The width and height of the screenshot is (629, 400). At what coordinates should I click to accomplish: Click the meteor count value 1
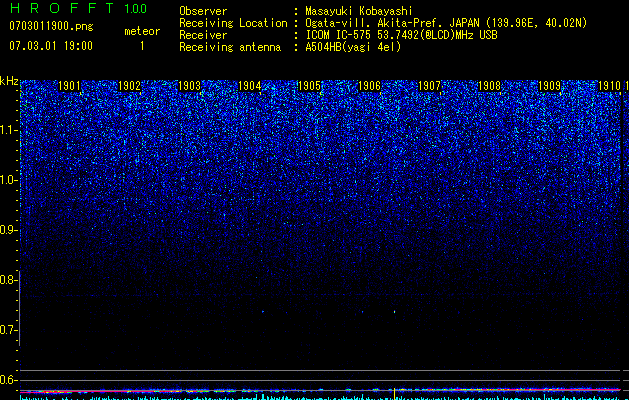pos(142,46)
